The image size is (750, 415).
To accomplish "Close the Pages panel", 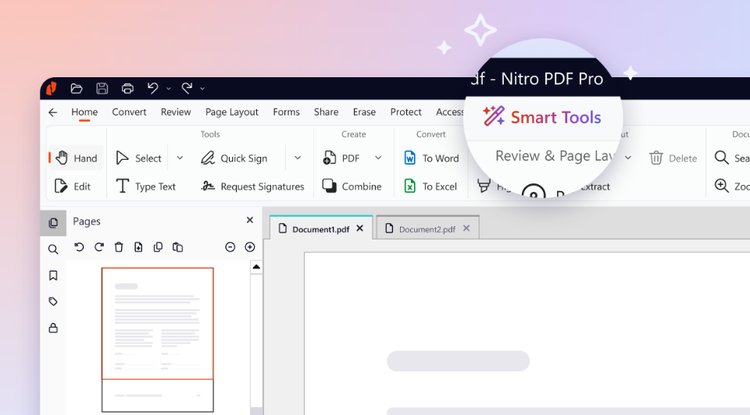I will [x=250, y=220].
